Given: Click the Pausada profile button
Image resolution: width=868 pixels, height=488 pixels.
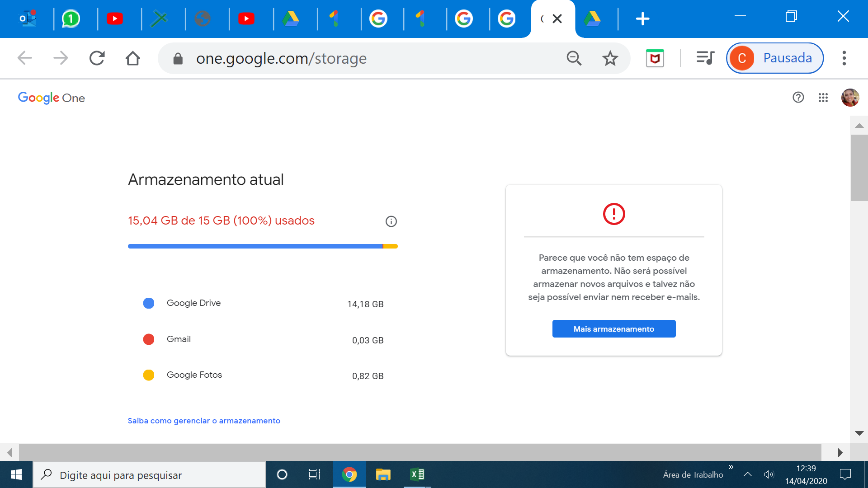Looking at the screenshot, I should 774,58.
